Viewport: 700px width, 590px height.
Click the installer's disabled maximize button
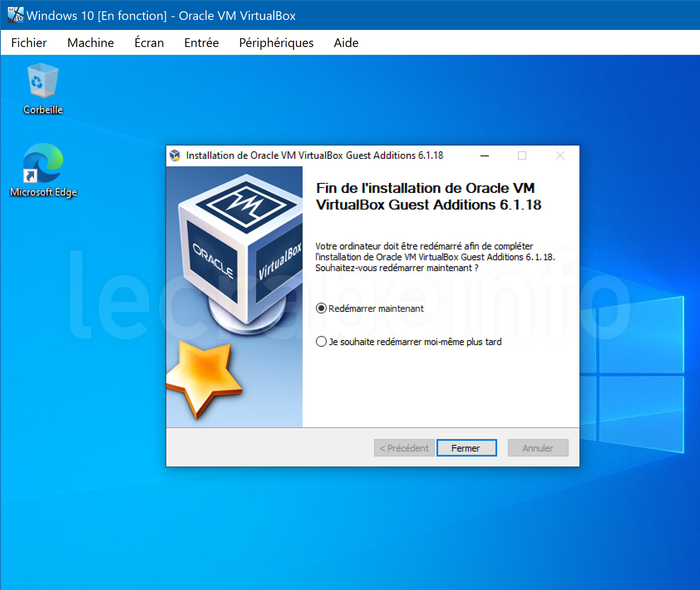[x=522, y=156]
